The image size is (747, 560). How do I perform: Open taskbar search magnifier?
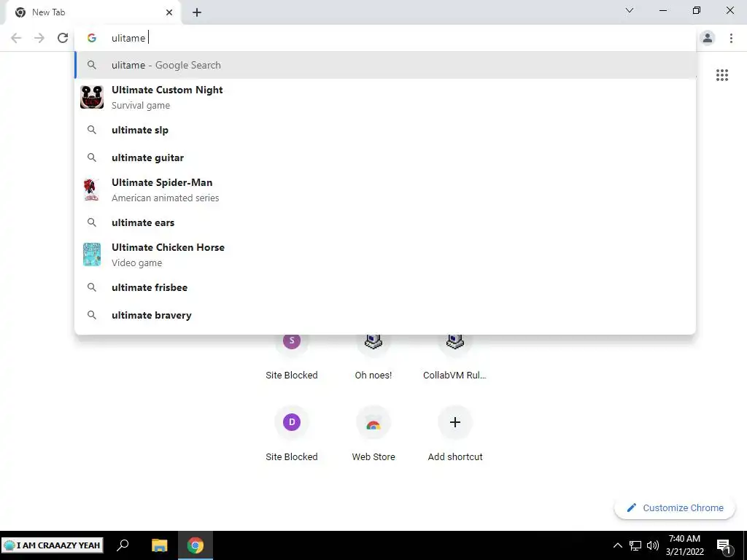[x=123, y=545]
